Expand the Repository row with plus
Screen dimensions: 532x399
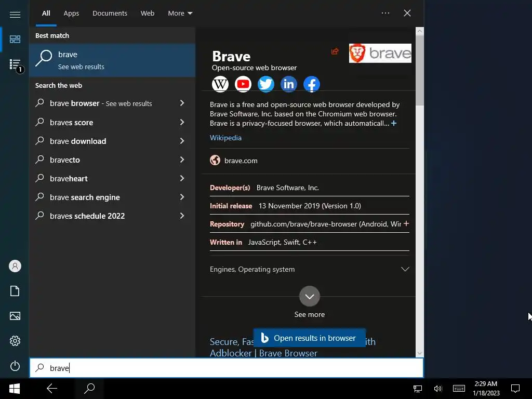[x=406, y=223]
